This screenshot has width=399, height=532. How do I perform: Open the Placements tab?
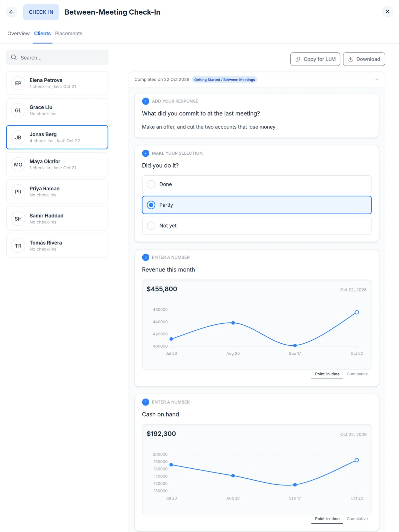click(69, 34)
